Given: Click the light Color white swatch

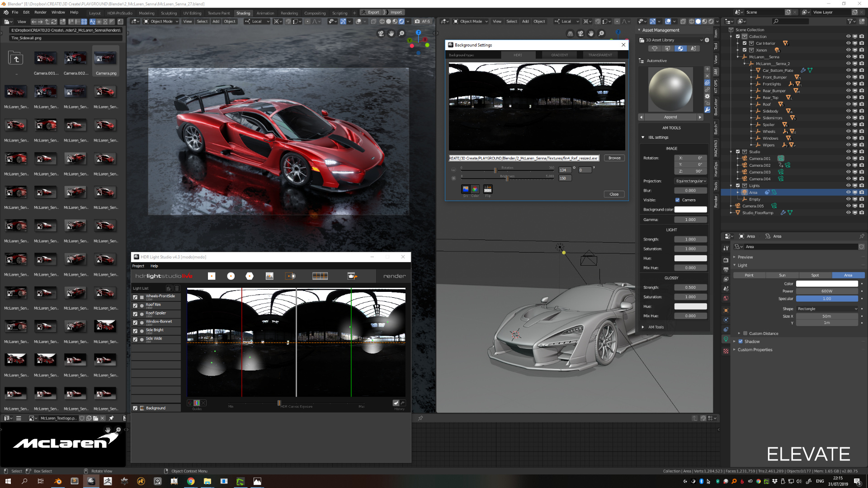Looking at the screenshot, I should click(x=827, y=284).
